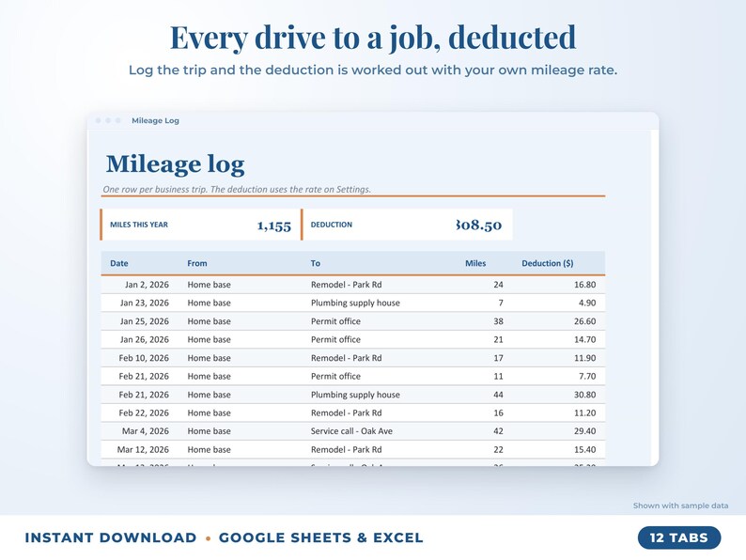Viewport: 746px width, 560px height.
Task: Click 'Permit office' in the Jan 25 row
Action: coord(336,321)
